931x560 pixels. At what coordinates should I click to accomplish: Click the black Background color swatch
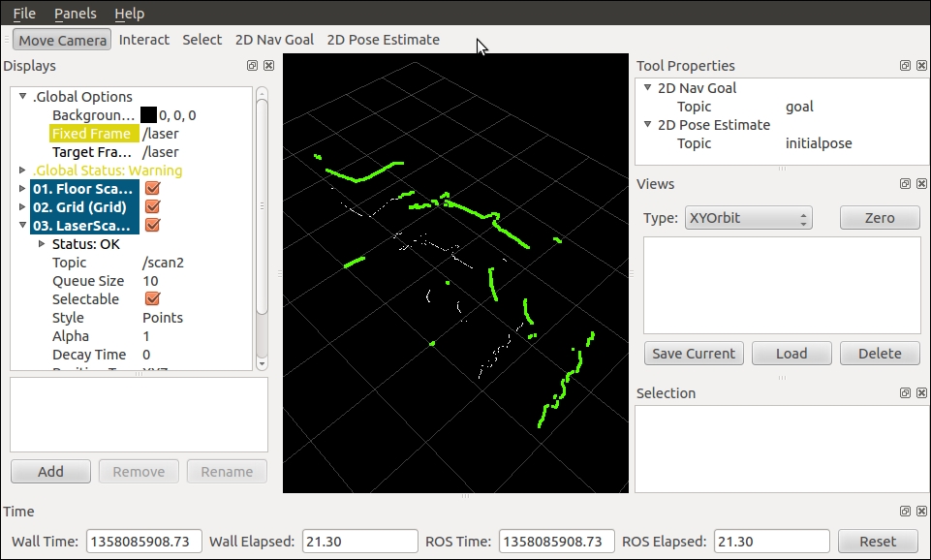[148, 115]
